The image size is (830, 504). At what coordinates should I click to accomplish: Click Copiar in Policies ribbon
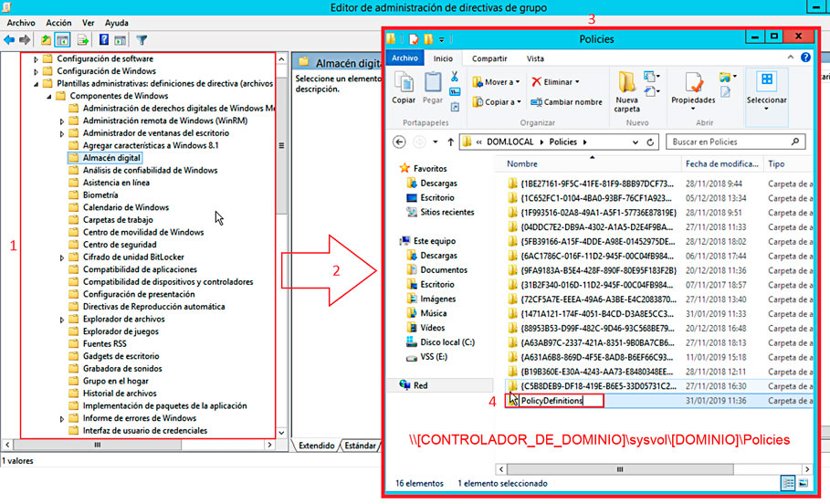coord(404,89)
